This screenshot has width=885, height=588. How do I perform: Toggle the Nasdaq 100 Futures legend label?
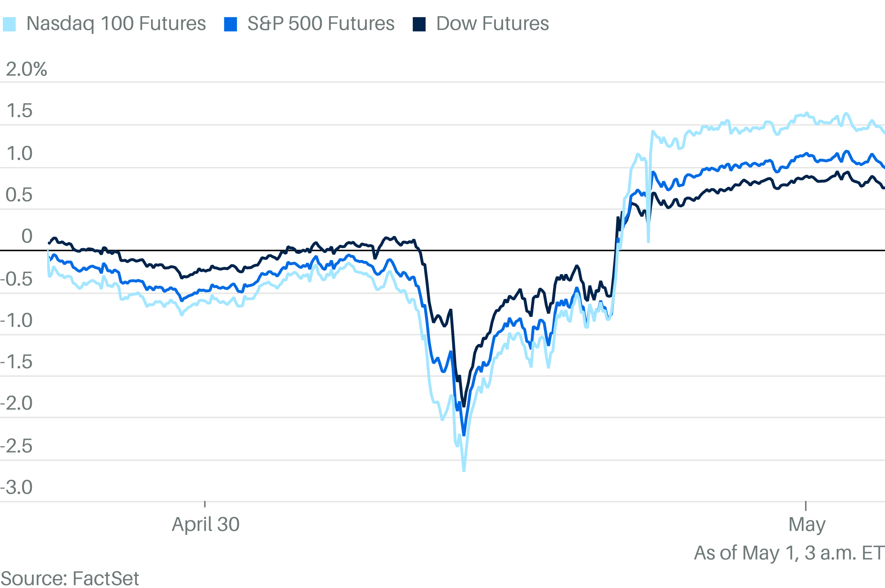[x=116, y=24]
